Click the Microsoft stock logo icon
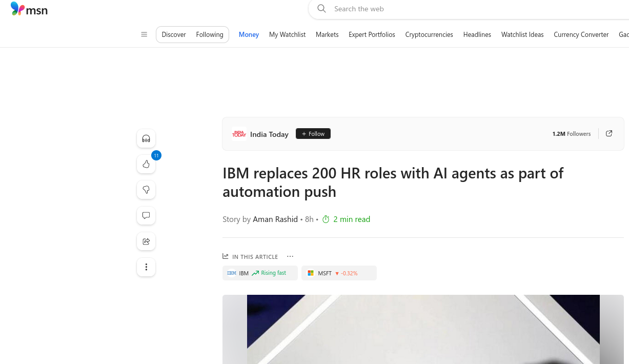Viewport: 629px width, 364px height. (x=311, y=273)
